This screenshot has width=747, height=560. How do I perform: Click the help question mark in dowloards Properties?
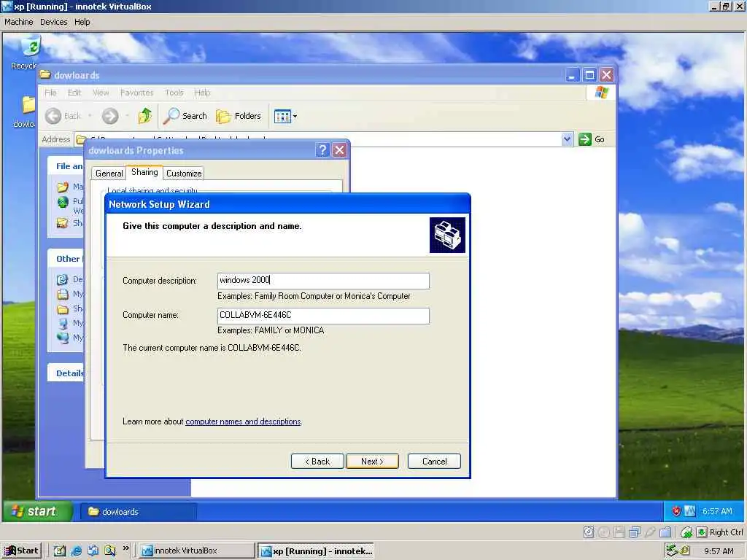coord(322,150)
